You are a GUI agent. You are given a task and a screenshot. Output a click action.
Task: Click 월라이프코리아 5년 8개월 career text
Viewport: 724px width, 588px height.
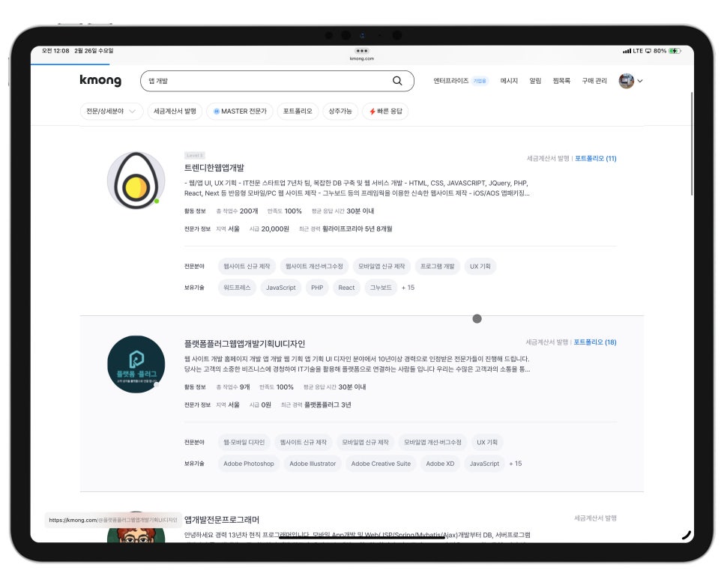[357, 228]
